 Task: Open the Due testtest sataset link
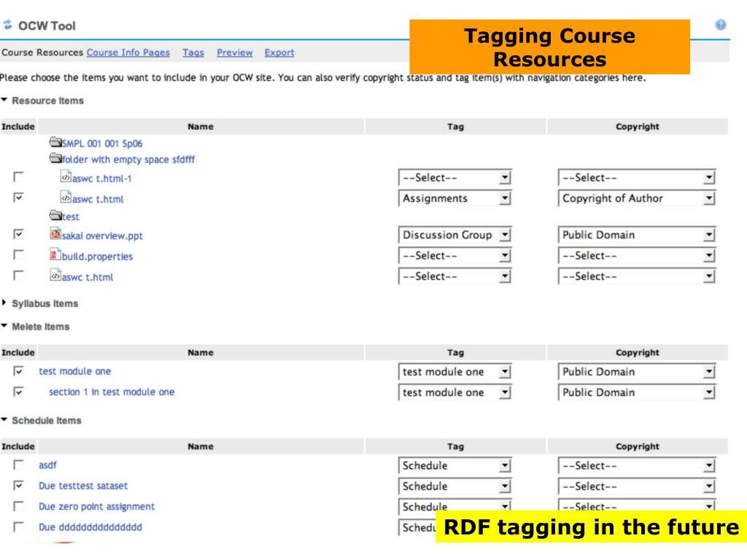click(x=83, y=486)
